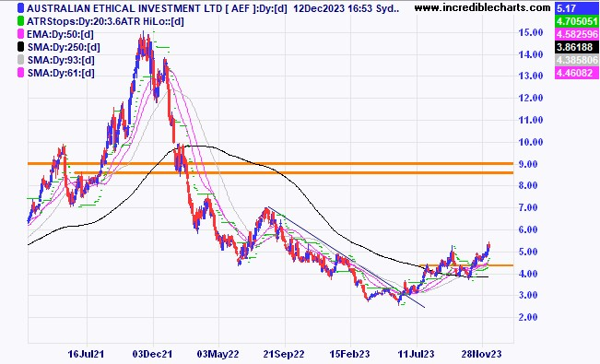The width and height of the screenshot is (600, 364).
Task: Click the 3.00 price axis label
Action: 528,295
